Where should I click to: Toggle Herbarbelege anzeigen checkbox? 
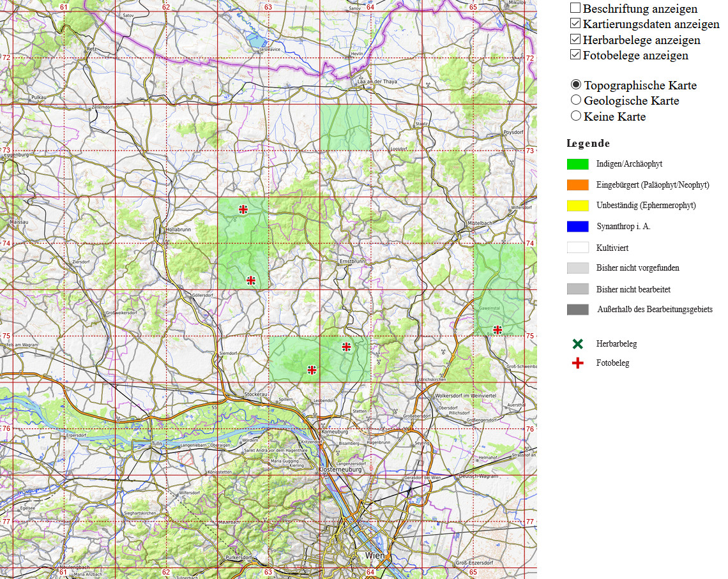tap(575, 39)
